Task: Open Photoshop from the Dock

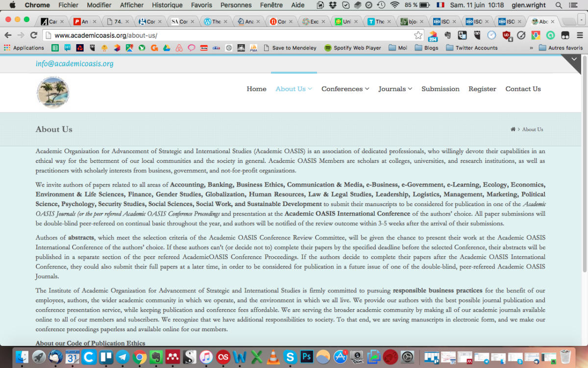Action: click(306, 357)
